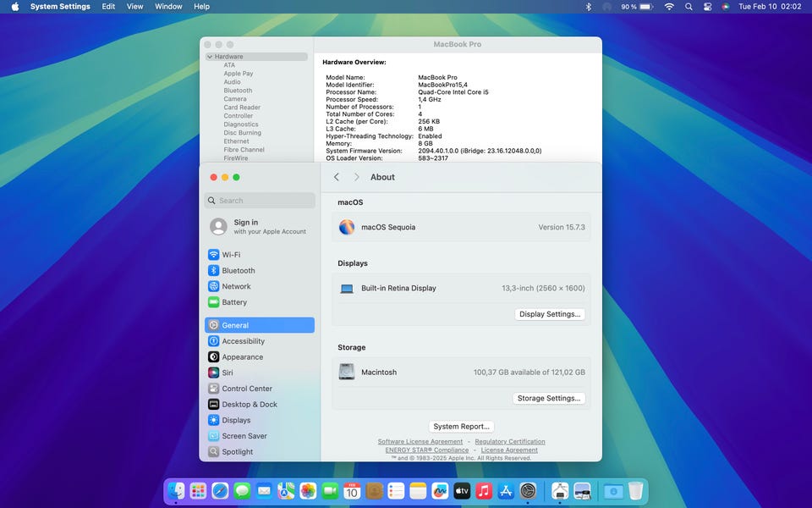Image resolution: width=812 pixels, height=508 pixels.
Task: Click the Spotlight sidebar item
Action: (x=237, y=452)
